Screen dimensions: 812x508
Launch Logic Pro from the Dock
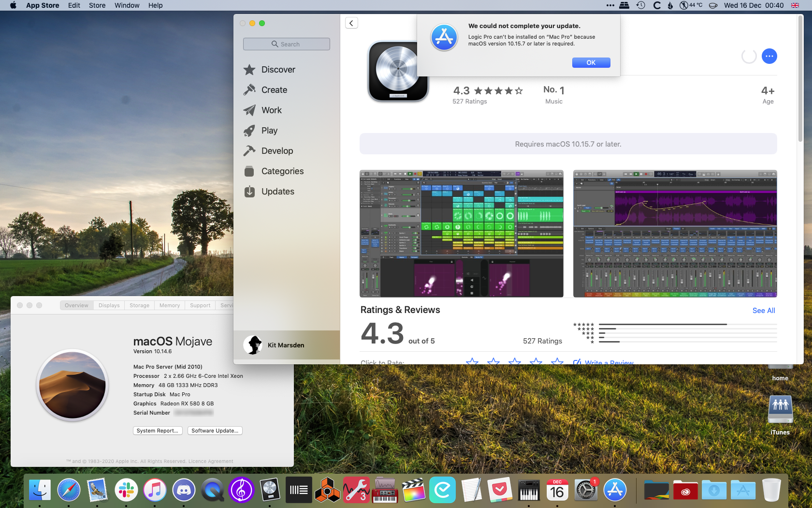point(270,491)
